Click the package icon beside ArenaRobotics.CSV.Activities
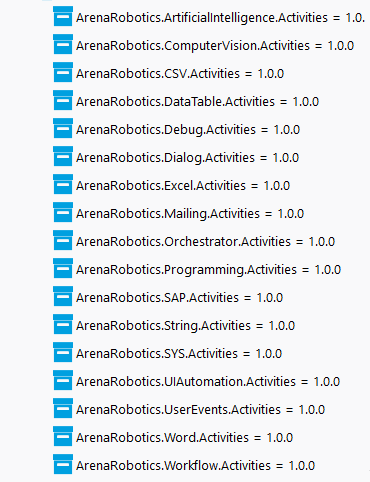The width and height of the screenshot is (370, 482). 63,72
